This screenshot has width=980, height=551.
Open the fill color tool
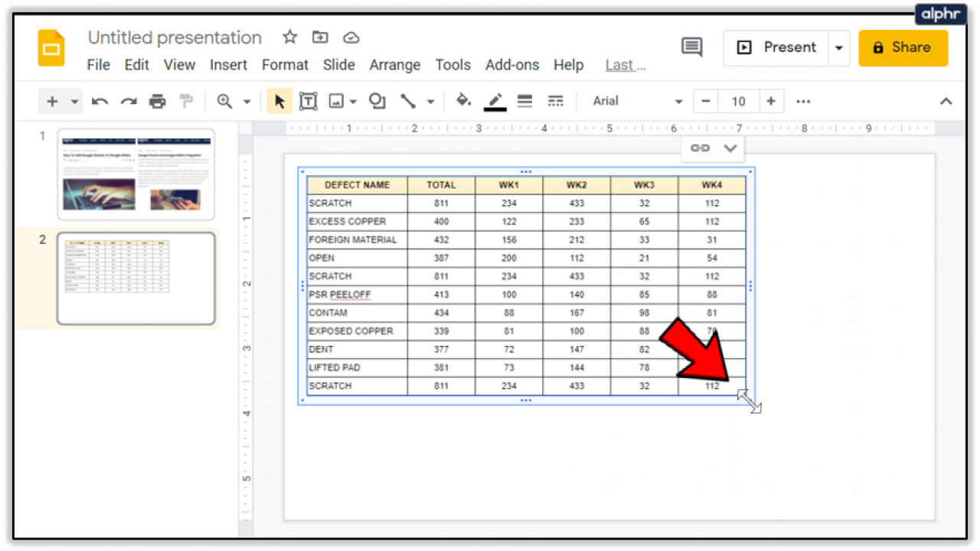click(463, 100)
